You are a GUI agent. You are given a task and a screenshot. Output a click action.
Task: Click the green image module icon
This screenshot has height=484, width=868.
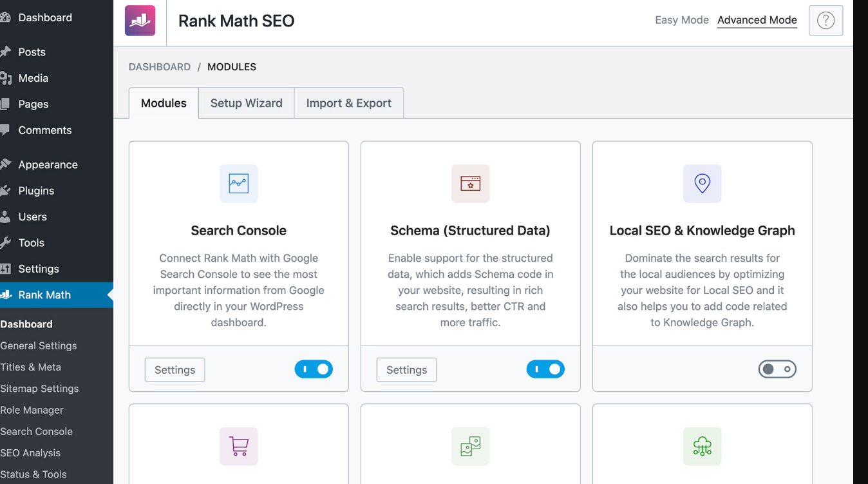tap(470, 446)
